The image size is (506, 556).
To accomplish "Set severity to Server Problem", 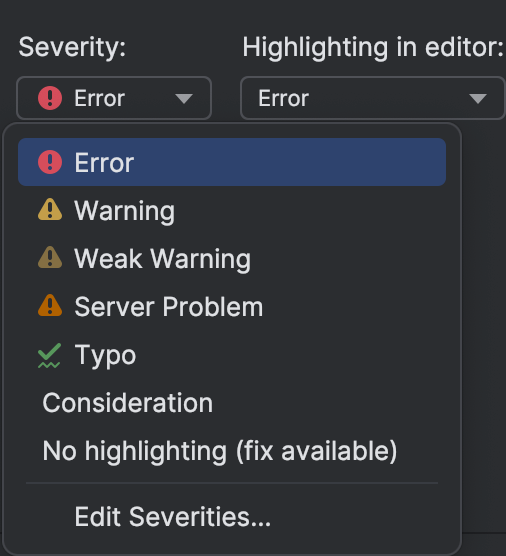I will [x=232, y=307].
